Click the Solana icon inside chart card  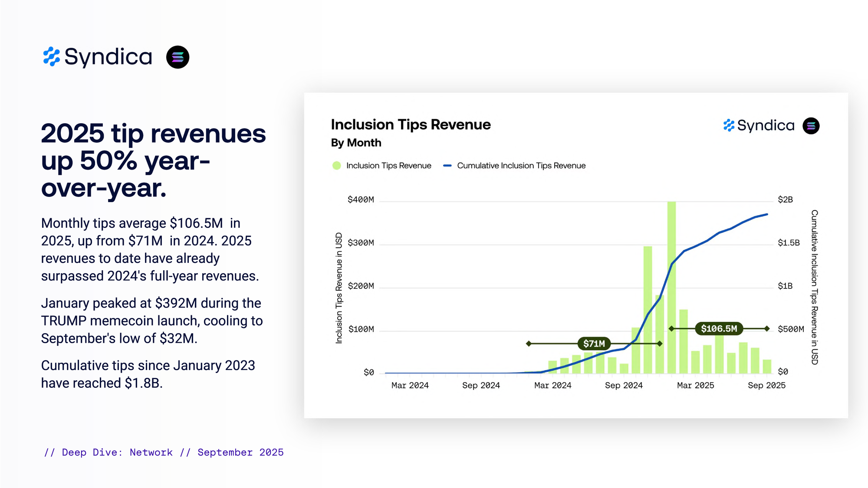811,126
